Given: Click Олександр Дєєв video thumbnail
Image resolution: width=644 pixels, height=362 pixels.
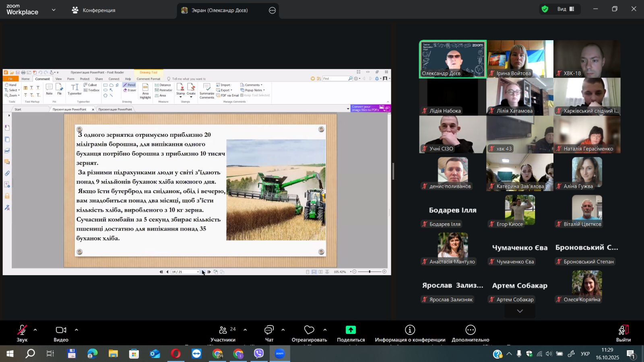Looking at the screenshot, I should coord(452,59).
